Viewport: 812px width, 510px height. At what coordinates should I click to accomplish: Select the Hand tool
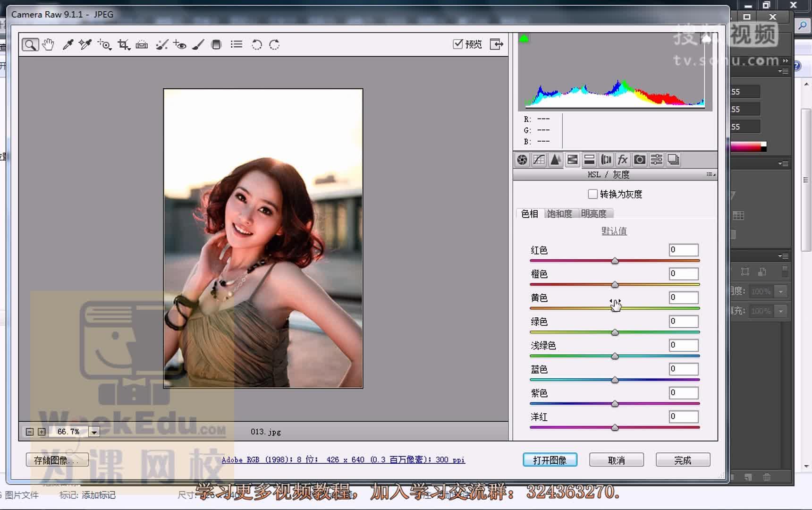(48, 44)
